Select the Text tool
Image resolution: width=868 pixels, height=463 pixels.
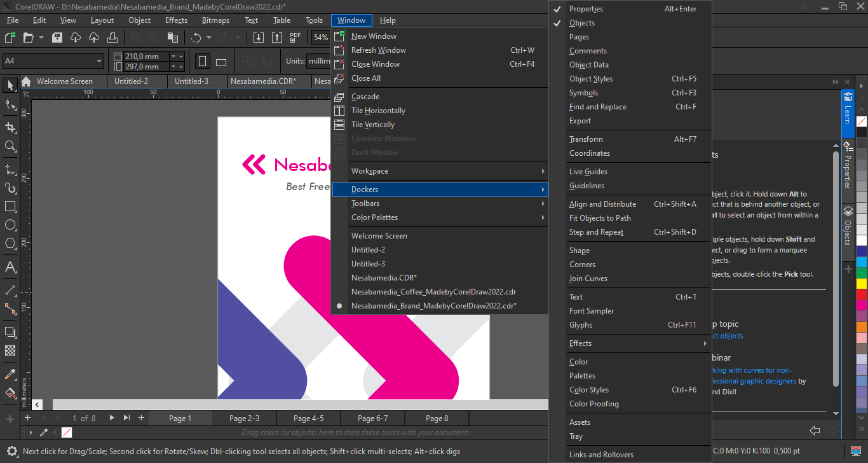point(10,266)
